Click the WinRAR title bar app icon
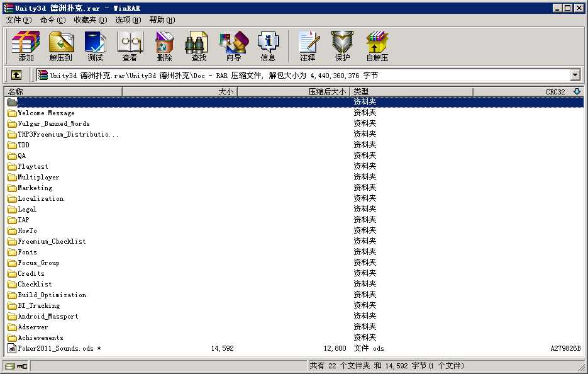This screenshot has height=374, width=588. pyautogui.click(x=8, y=8)
